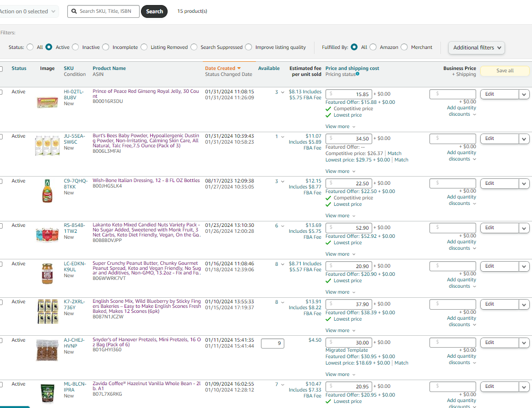Image resolution: width=532 pixels, height=408 pixels.
Task: Click Match next to Competitive price $26.37
Action: point(394,153)
